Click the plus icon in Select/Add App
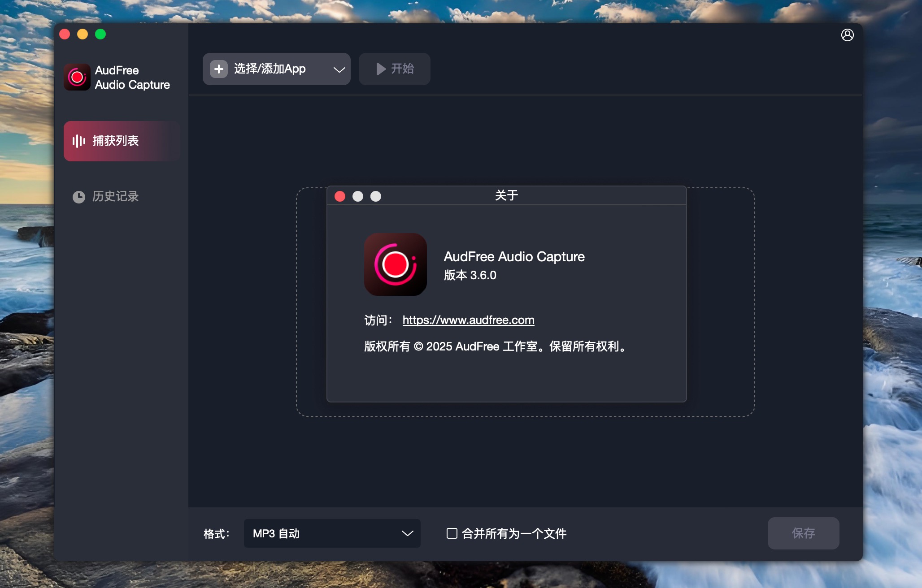 click(x=219, y=69)
